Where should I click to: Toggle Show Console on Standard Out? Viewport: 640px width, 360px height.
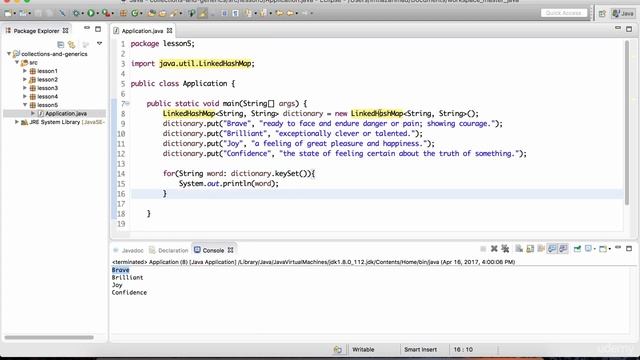pyautogui.click(x=552, y=249)
